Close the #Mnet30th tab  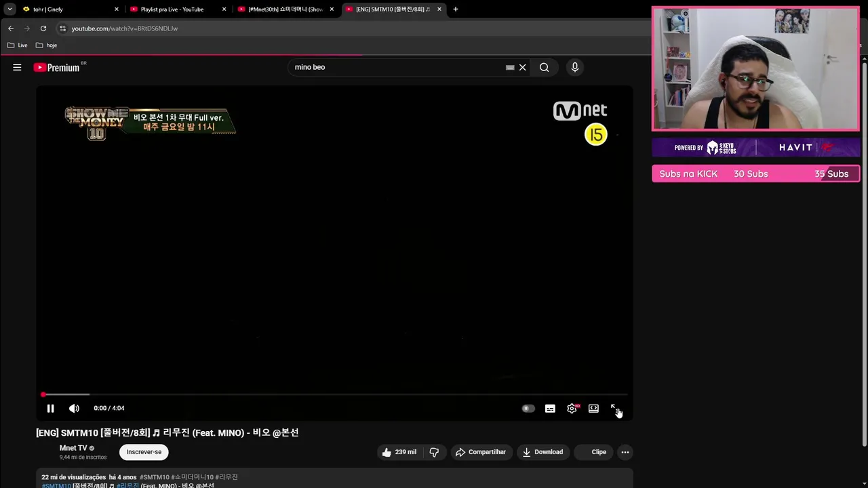pyautogui.click(x=332, y=9)
